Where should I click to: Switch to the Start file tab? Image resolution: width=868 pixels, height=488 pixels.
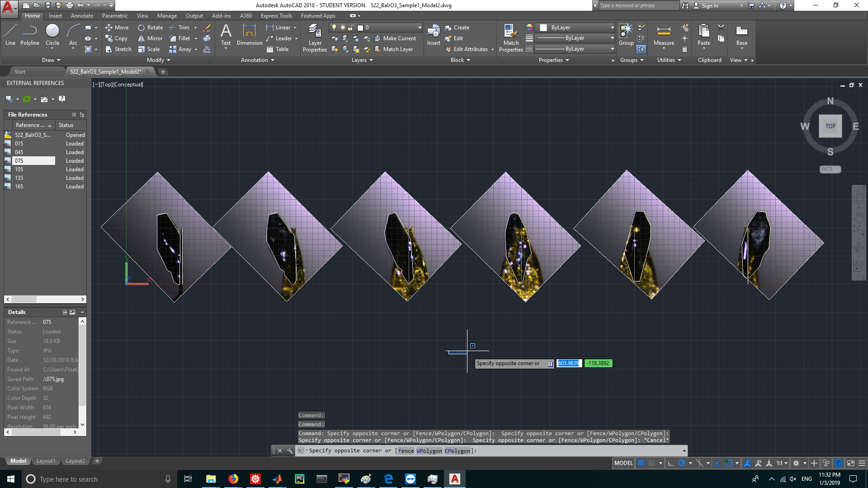(x=20, y=72)
